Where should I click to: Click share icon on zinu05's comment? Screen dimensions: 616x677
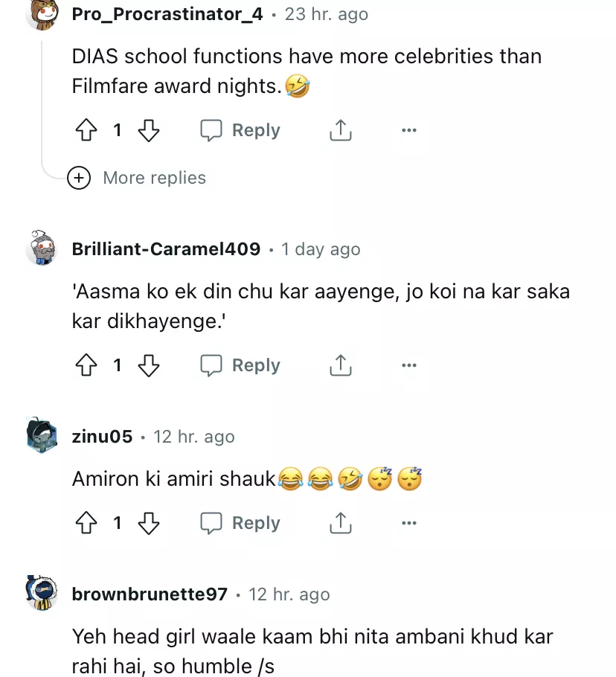click(x=340, y=523)
